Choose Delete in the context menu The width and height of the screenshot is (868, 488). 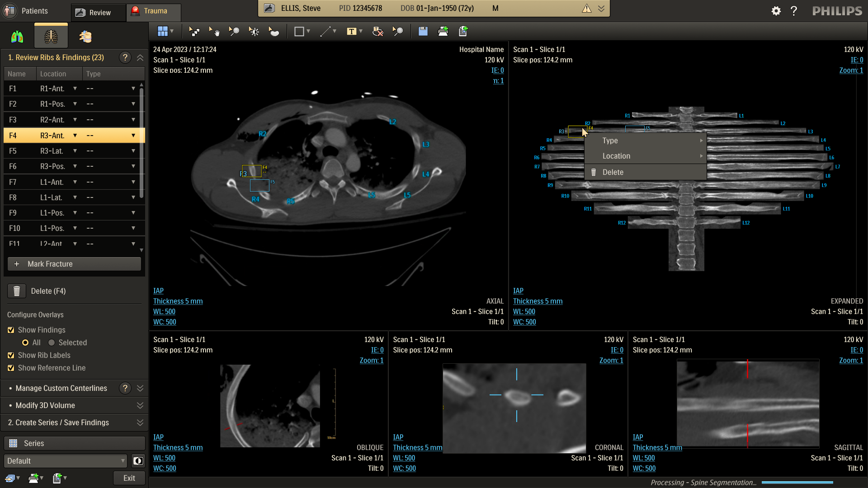[613, 172]
